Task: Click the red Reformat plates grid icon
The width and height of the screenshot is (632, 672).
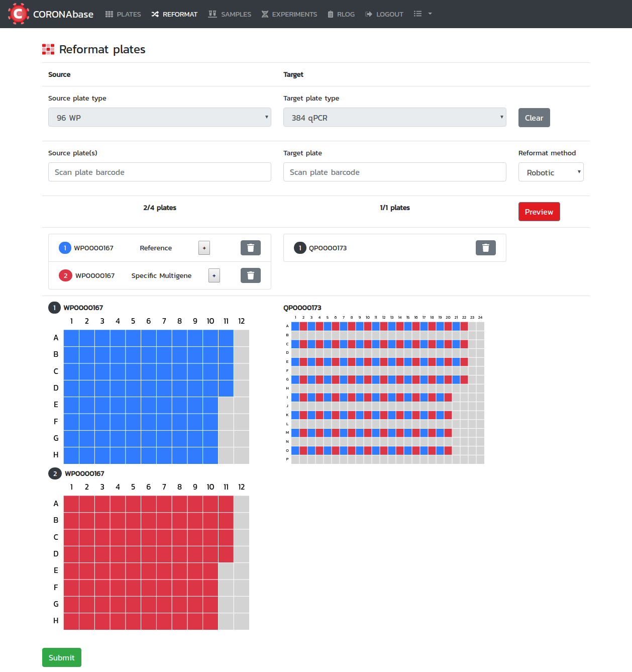Action: point(48,49)
